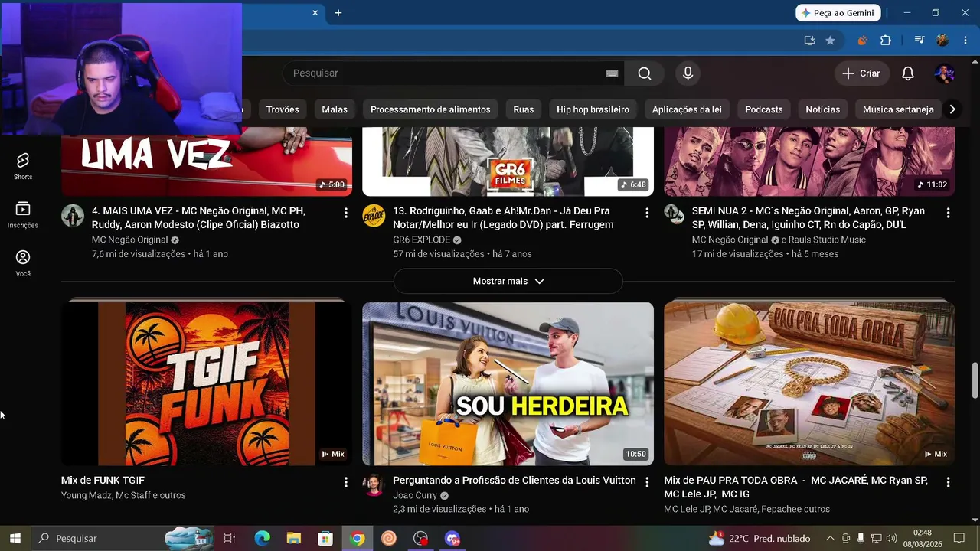Open Microsoft Edge from the taskbar
980x551 pixels.
point(262,539)
